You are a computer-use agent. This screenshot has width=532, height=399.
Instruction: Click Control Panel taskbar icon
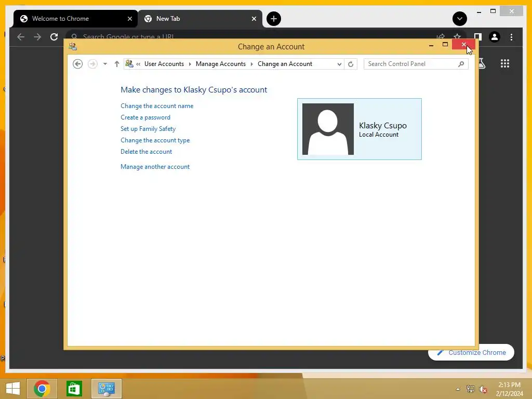[106, 389]
